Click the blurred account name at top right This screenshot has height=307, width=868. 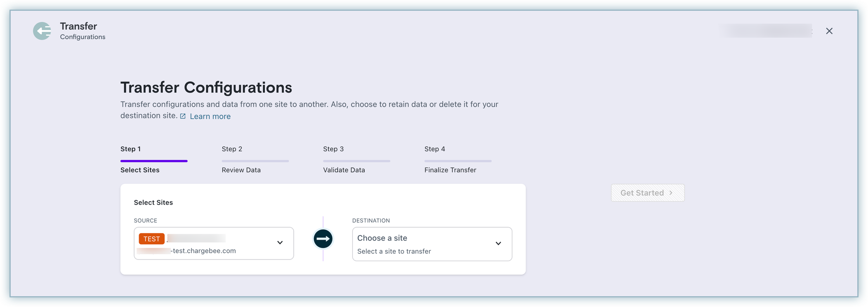click(x=766, y=31)
